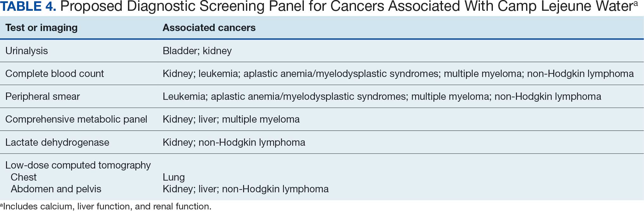This screenshot has width=644, height=211.
Task: Click 'Kidney; liver; non-Hodgkin lymphoma' cell
Action: [246, 189]
